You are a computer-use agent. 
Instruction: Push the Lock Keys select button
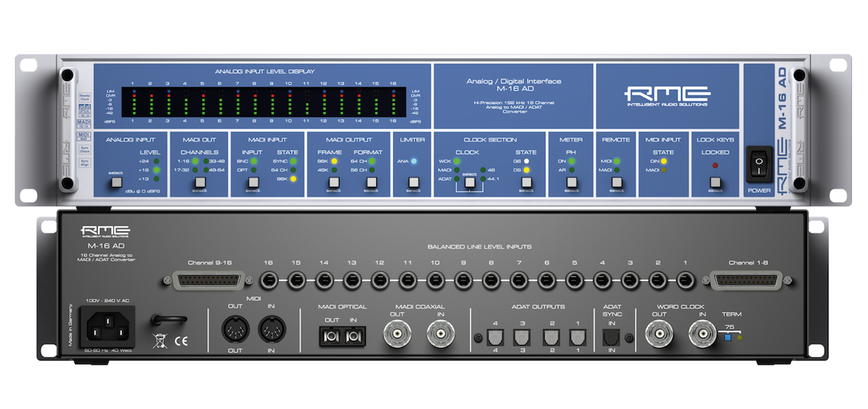(715, 182)
